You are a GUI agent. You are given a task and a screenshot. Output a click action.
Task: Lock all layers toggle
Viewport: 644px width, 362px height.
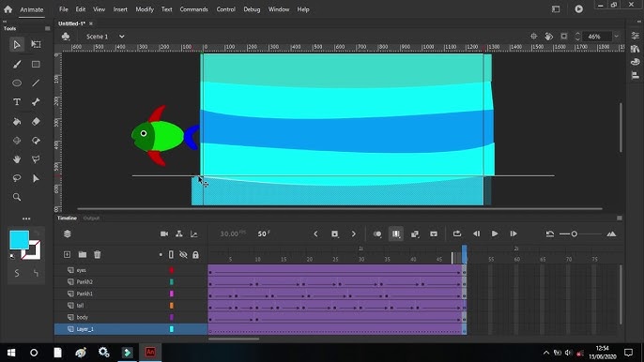click(x=195, y=254)
